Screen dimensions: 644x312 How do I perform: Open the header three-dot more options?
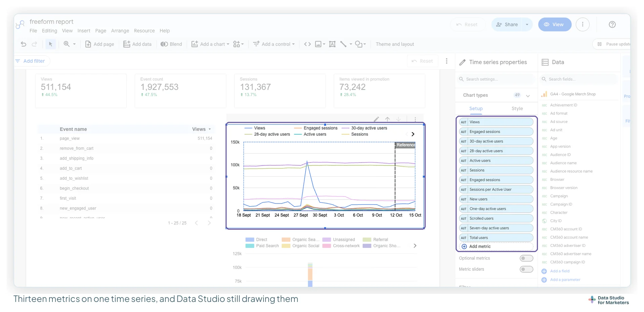click(582, 25)
